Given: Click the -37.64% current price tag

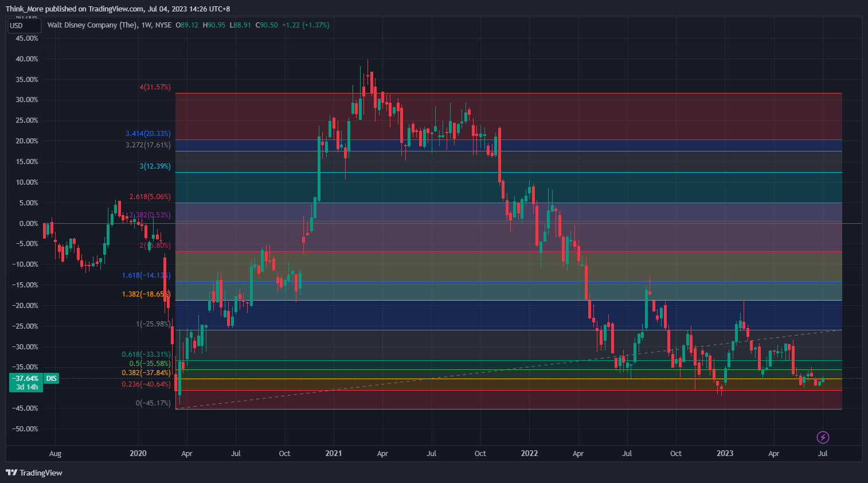Looking at the screenshot, I should (25, 379).
